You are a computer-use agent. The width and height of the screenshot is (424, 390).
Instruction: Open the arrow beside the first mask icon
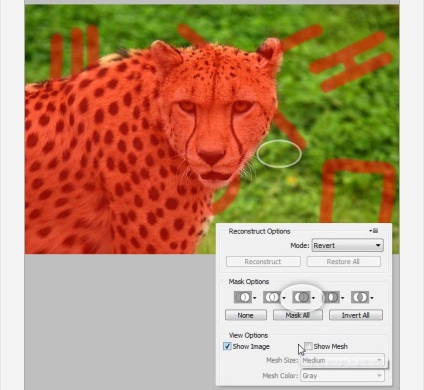[255, 298]
